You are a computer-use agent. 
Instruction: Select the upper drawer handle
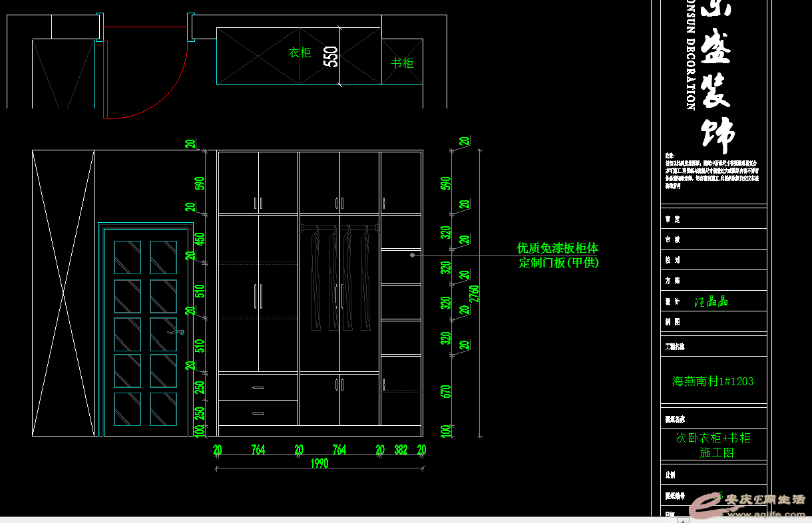[x=258, y=387]
